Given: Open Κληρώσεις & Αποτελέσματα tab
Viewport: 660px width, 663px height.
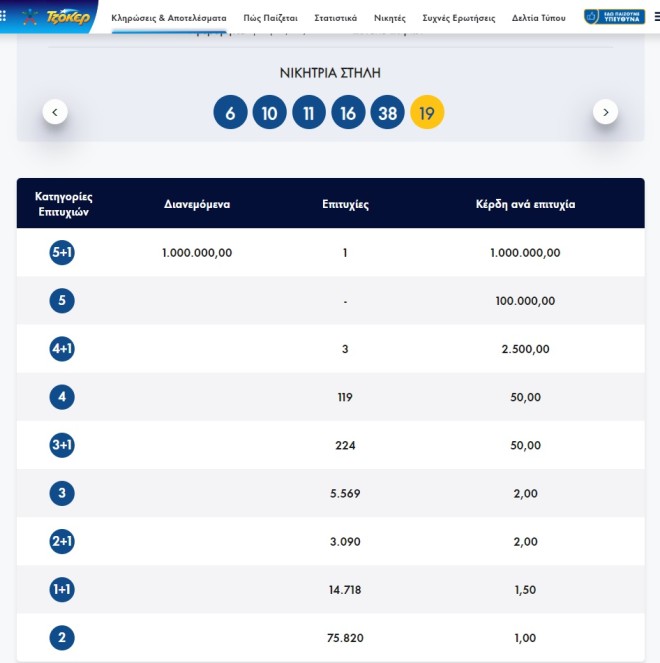Looking at the screenshot, I should (x=168, y=18).
